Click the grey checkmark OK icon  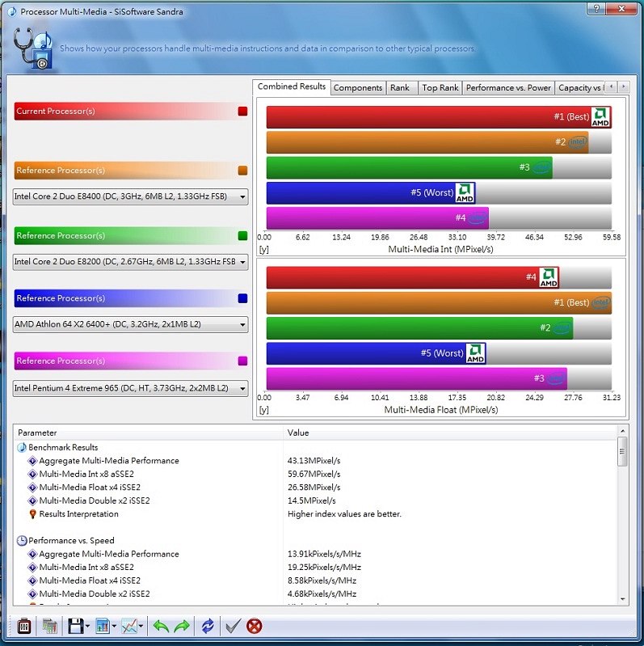(x=233, y=627)
